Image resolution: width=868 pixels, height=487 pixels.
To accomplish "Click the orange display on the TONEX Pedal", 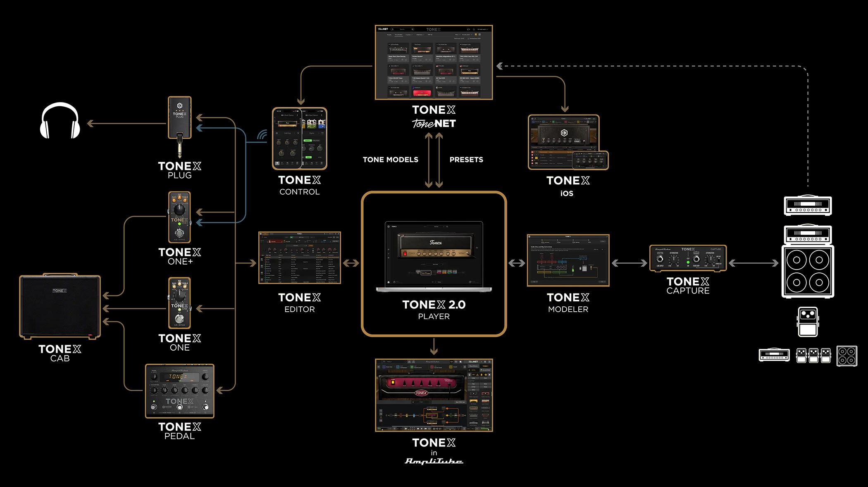I will [179, 377].
